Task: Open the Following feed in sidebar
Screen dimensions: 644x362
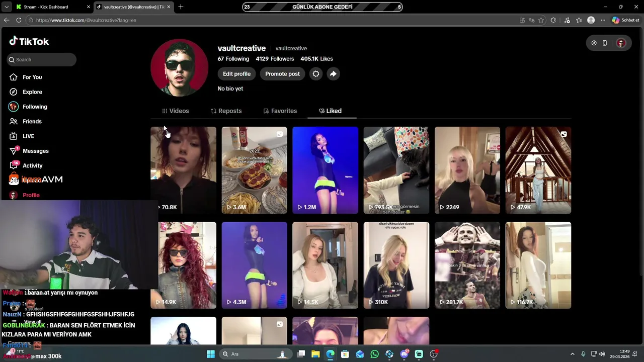Action: pos(28,107)
